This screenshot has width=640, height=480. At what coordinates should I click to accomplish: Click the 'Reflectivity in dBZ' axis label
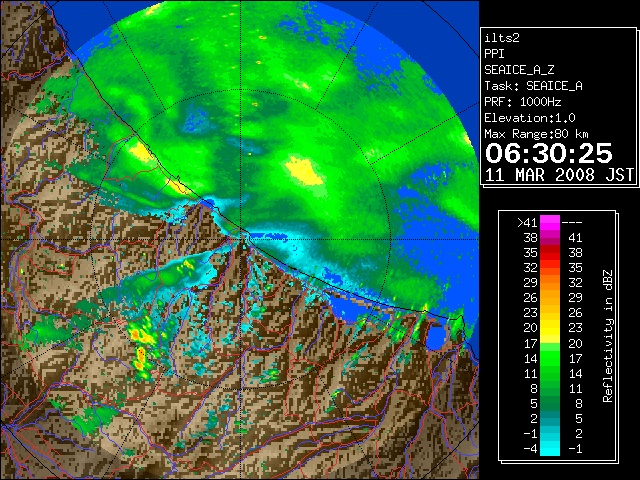point(607,336)
